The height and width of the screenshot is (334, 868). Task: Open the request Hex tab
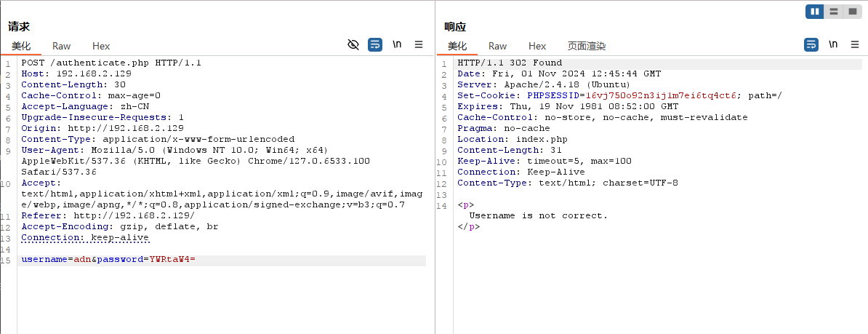101,46
